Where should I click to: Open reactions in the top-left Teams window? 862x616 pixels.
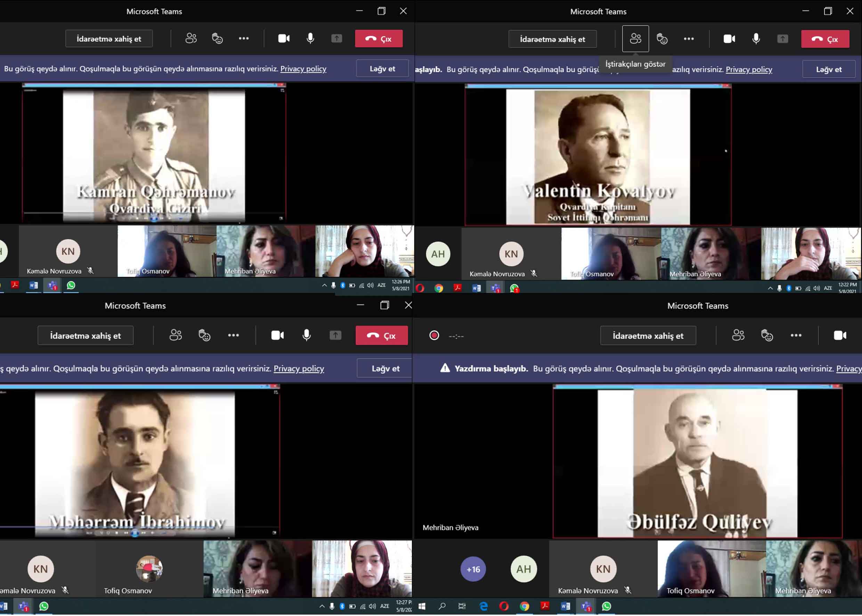(x=217, y=38)
